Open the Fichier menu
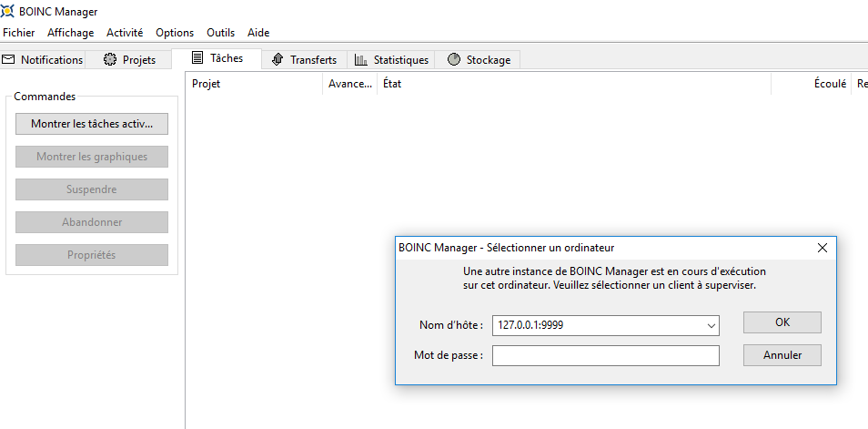The image size is (868, 429). point(19,33)
